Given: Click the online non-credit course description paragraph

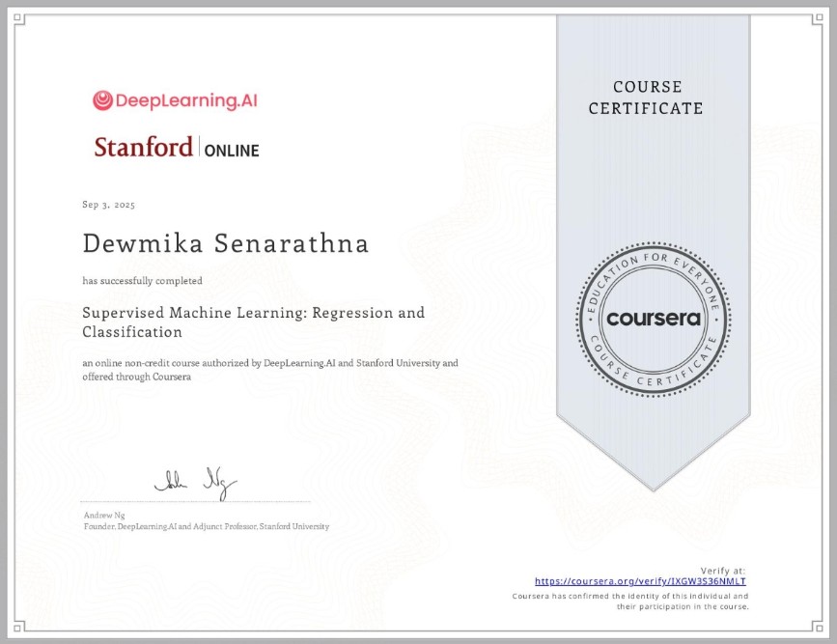Looking at the screenshot, I should coord(269,370).
